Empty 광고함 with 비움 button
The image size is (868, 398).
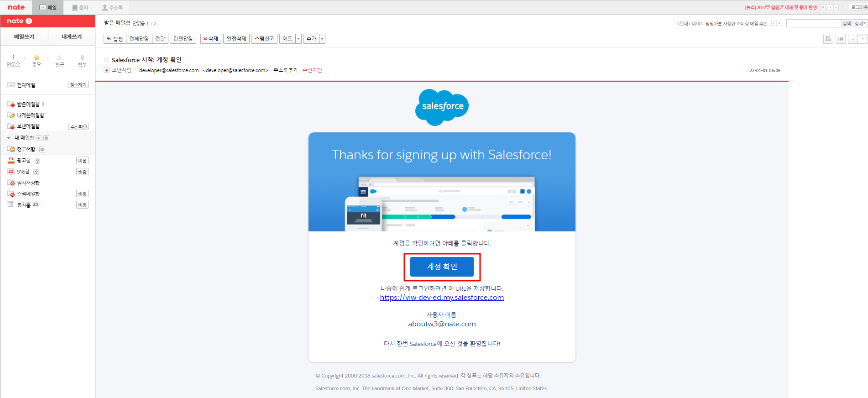coord(82,161)
